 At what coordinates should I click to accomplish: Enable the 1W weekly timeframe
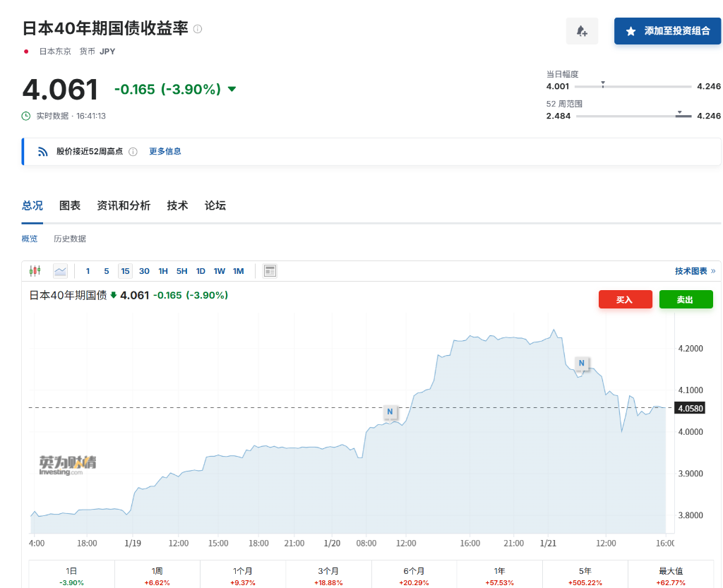219,270
